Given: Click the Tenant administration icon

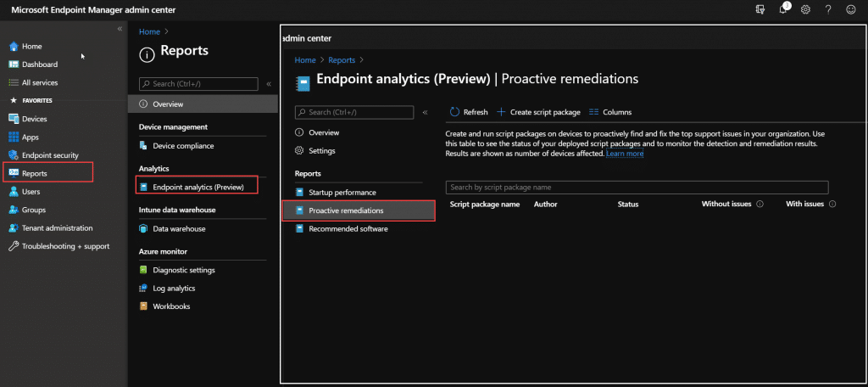Looking at the screenshot, I should tap(14, 228).
